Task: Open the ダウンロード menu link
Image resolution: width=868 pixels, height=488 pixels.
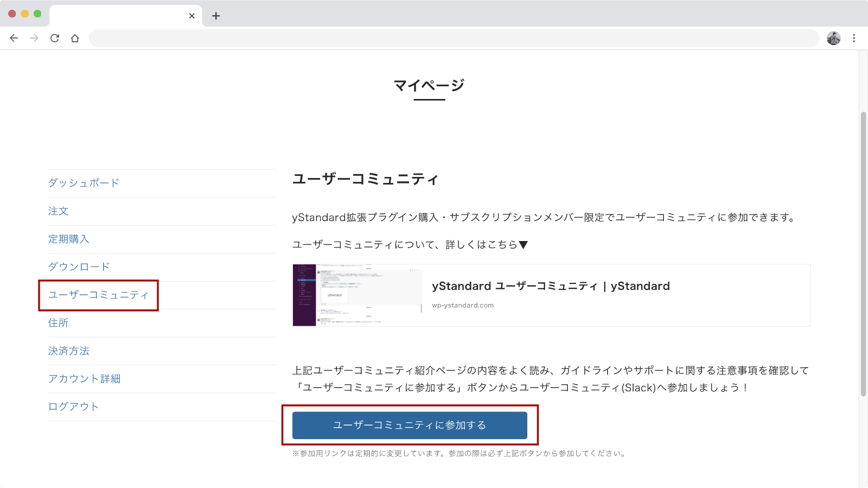Action: [x=79, y=267]
